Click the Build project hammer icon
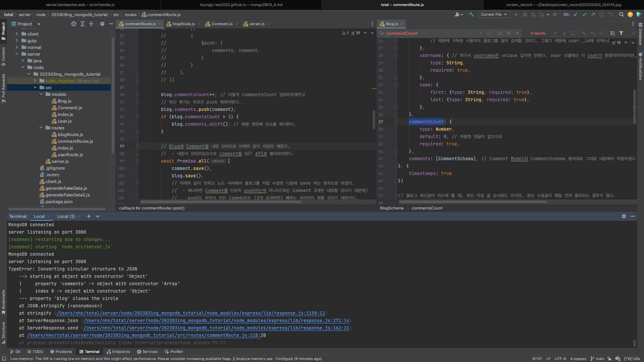This screenshot has height=362, width=644. [471, 14]
